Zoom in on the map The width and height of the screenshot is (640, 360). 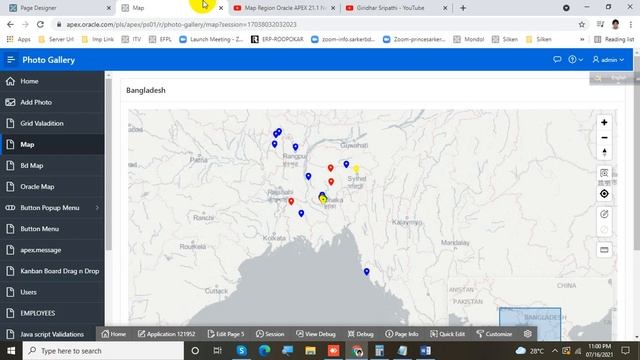604,122
